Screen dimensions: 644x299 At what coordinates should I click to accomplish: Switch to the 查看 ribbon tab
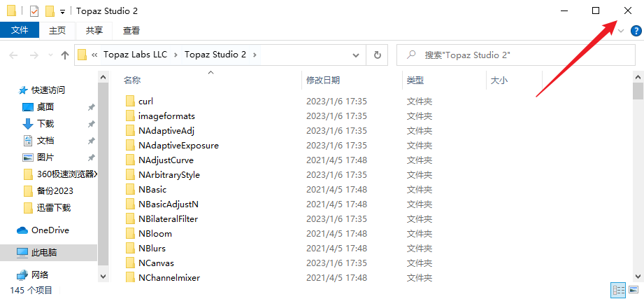tap(131, 30)
